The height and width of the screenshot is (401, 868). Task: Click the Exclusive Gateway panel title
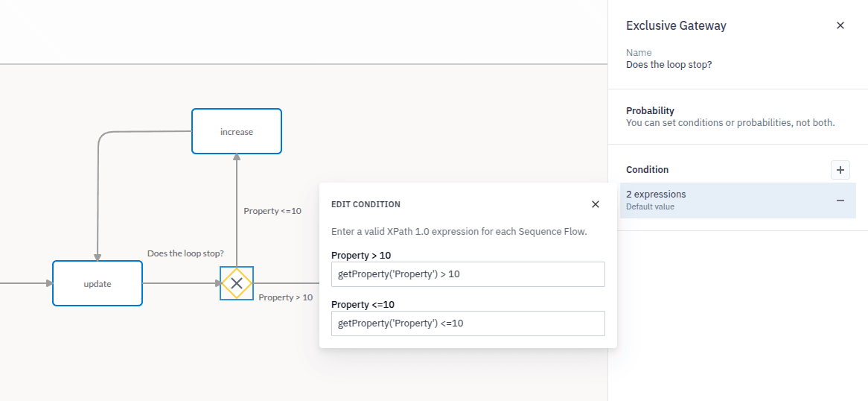(x=676, y=25)
